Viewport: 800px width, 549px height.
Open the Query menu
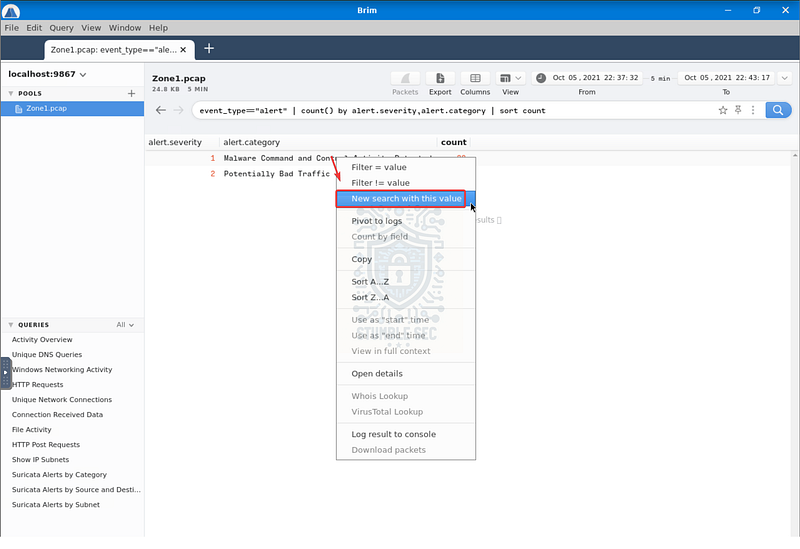pos(61,28)
